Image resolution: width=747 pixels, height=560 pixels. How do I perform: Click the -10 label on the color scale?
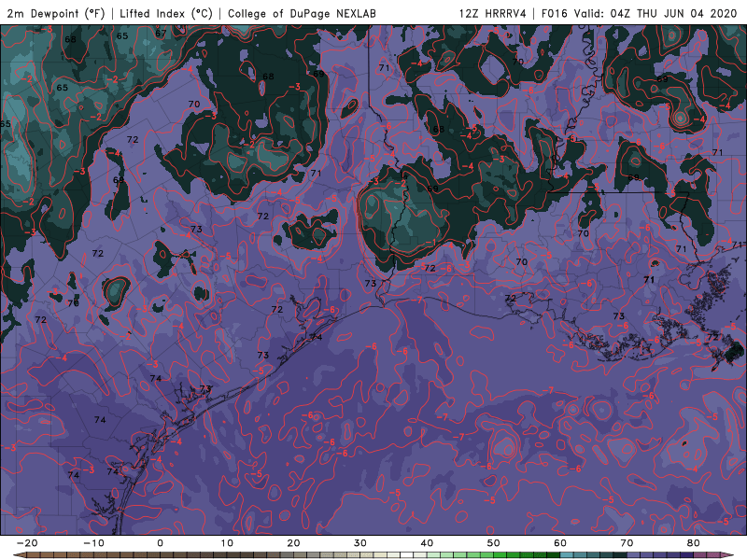[x=93, y=543]
